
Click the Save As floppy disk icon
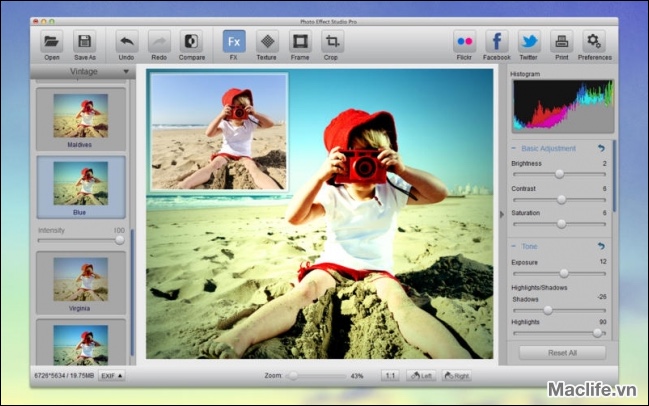tap(84, 42)
